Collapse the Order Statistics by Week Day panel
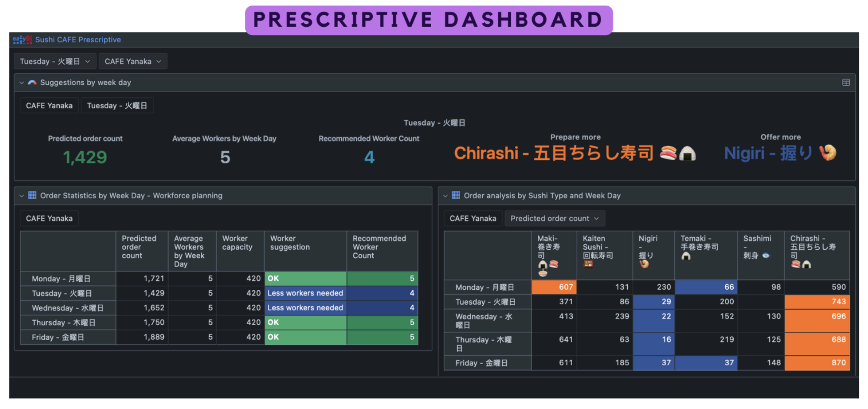Screen dimensions: 868x409 22,195
